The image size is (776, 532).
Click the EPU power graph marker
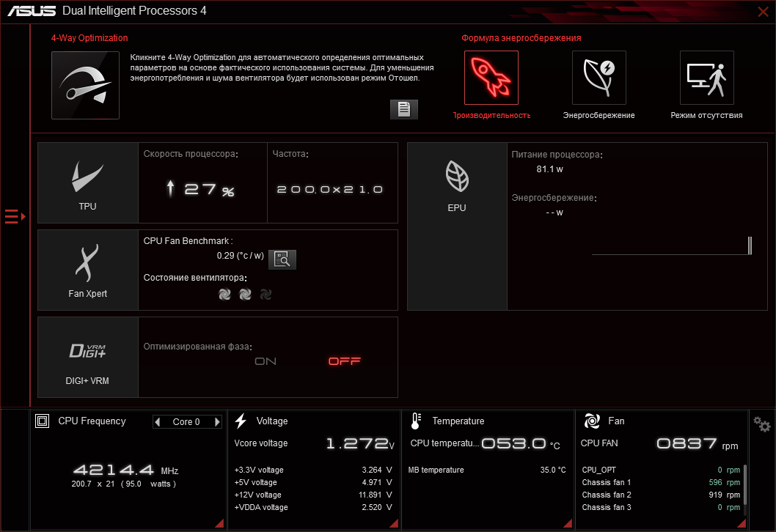[x=750, y=245]
